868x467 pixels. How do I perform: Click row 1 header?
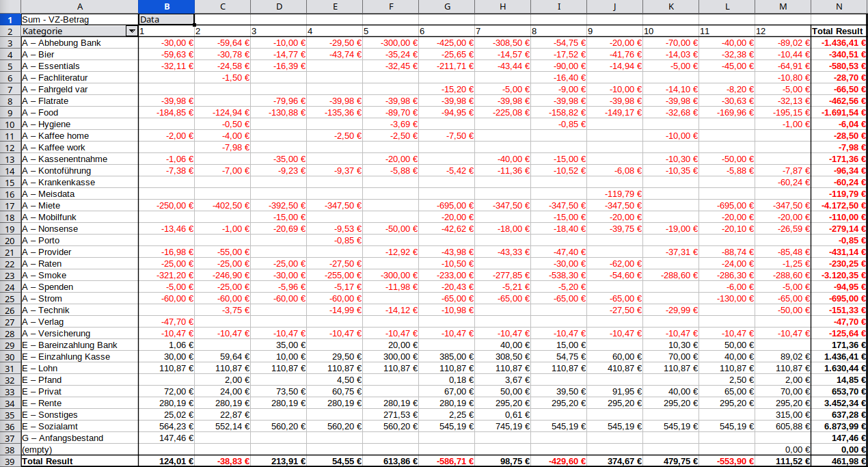[10, 20]
